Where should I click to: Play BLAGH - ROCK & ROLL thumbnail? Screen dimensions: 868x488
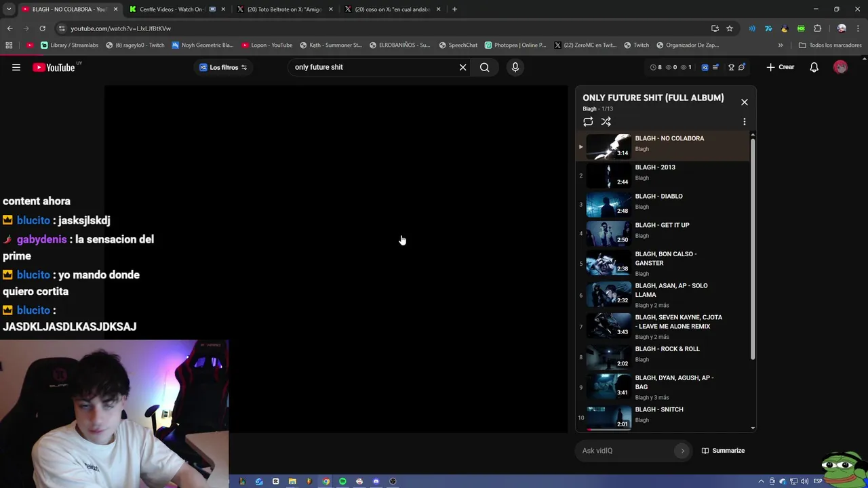[x=608, y=357]
